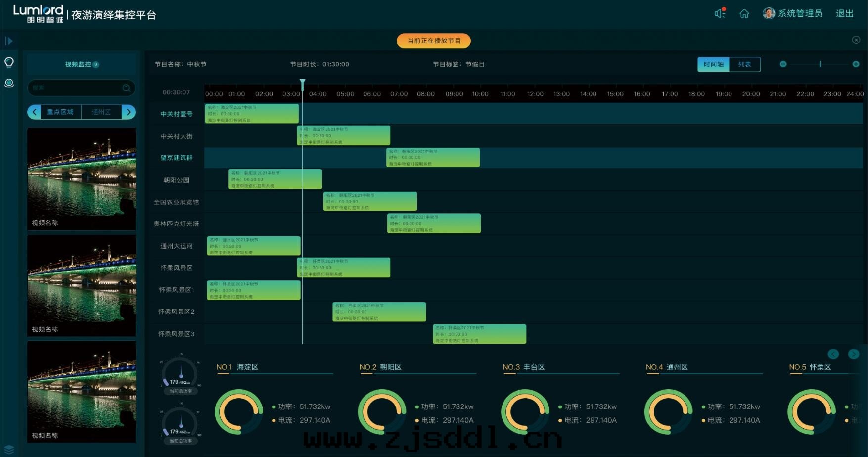
Task: Close the current program panel
Action: coord(856,40)
